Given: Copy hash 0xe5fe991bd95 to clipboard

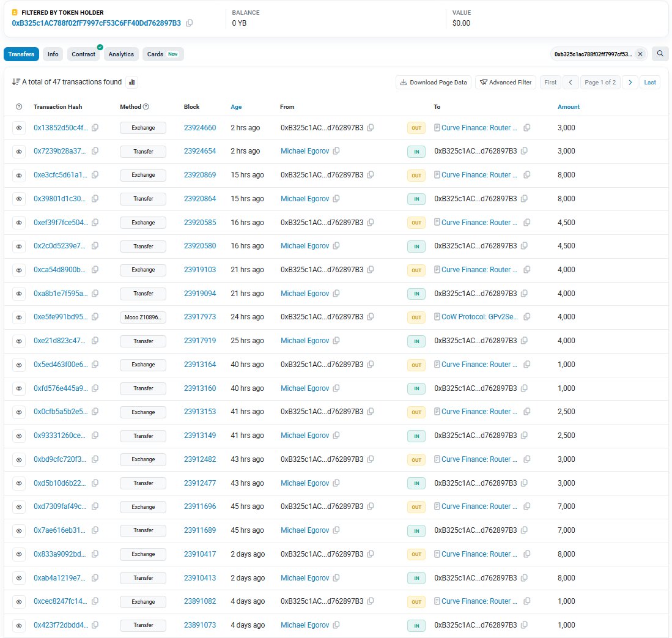Looking at the screenshot, I should tap(95, 316).
